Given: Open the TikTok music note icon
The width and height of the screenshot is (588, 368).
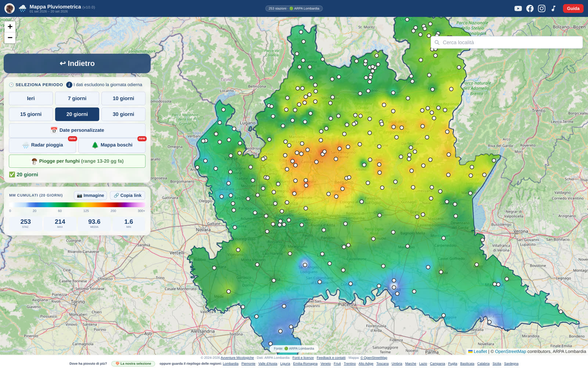Looking at the screenshot, I should (x=553, y=8).
